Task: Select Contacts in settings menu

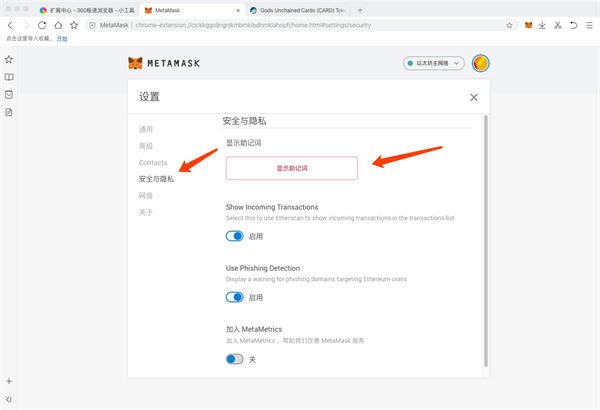Action: coord(153,163)
